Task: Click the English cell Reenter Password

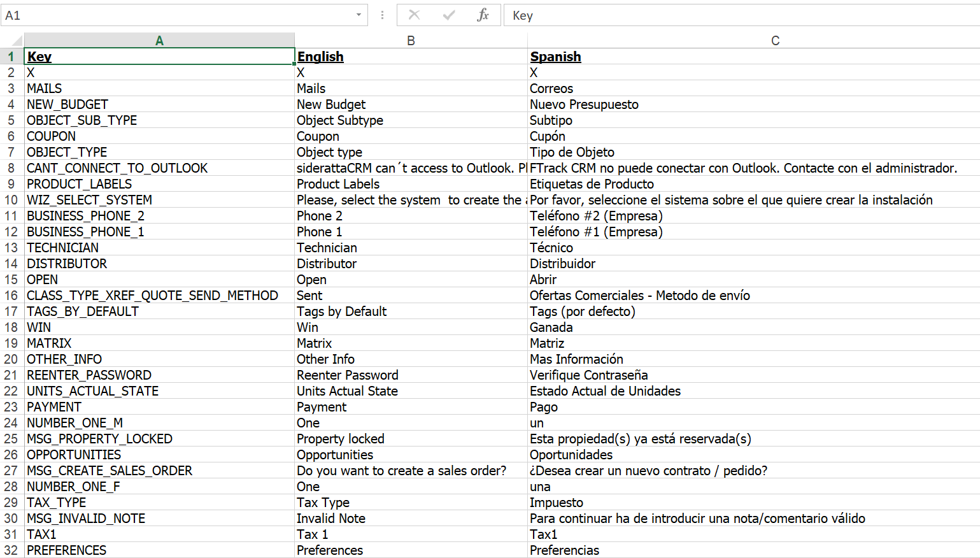Action: (411, 375)
